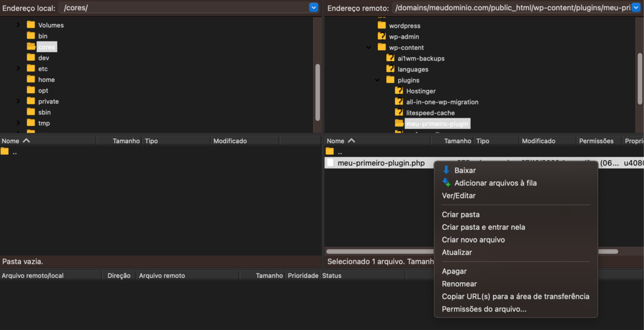Sort local files by Tamanho column
This screenshot has height=330, width=644.
pos(119,140)
